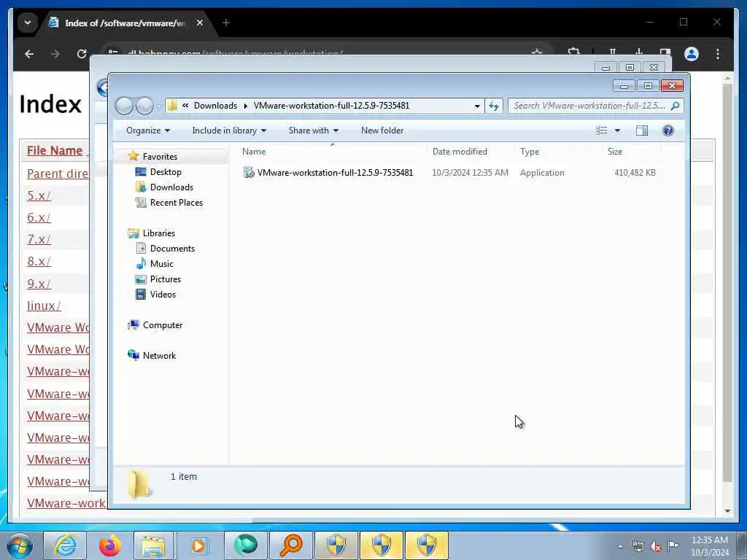Click the 5.x/ link in browser

39,195
